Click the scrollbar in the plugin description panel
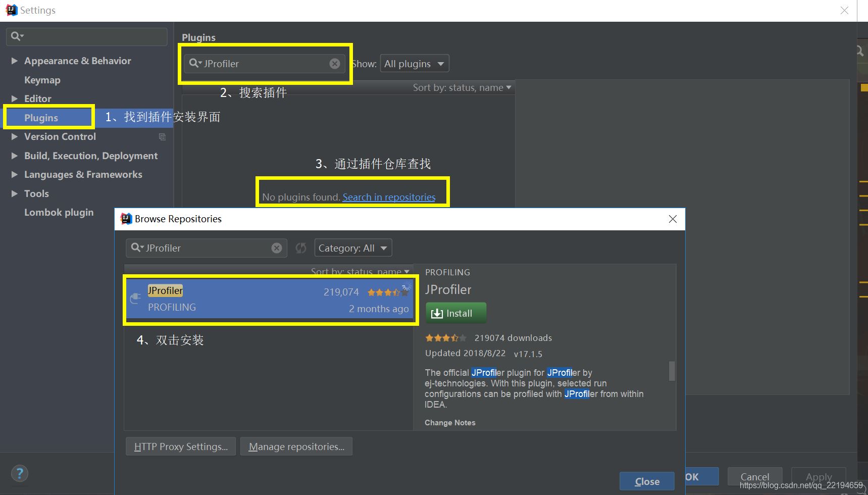 (672, 371)
